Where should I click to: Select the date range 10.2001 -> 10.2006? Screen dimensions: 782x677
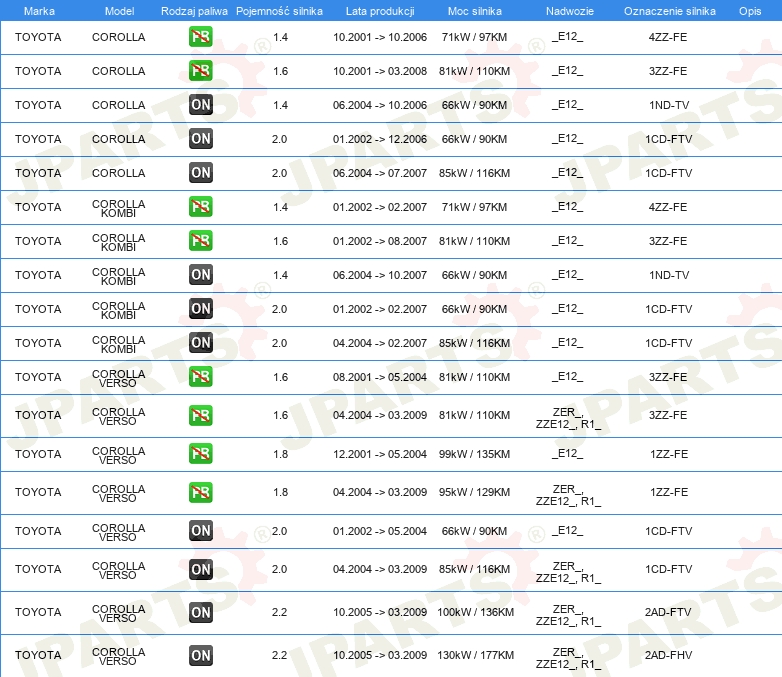pos(380,37)
